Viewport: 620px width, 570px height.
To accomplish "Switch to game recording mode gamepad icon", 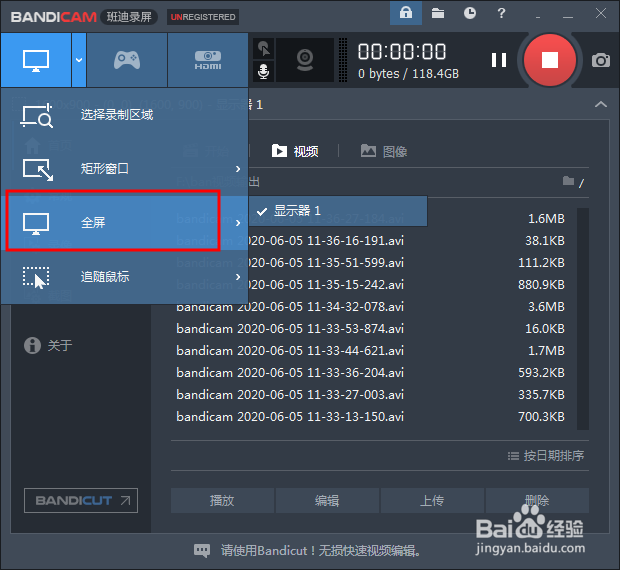I will coord(127,60).
